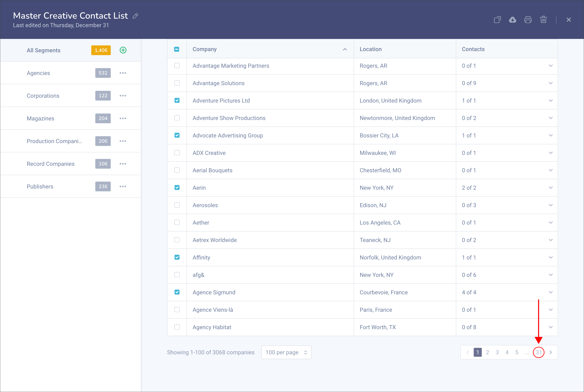The image size is (584, 392).
Task: Jump to last page 31
Action: coord(539,352)
